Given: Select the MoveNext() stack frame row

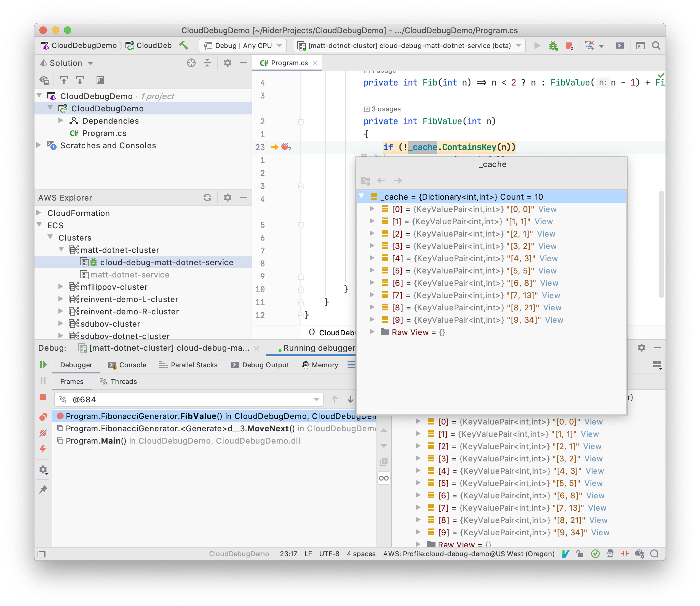Looking at the screenshot, I should (x=214, y=428).
